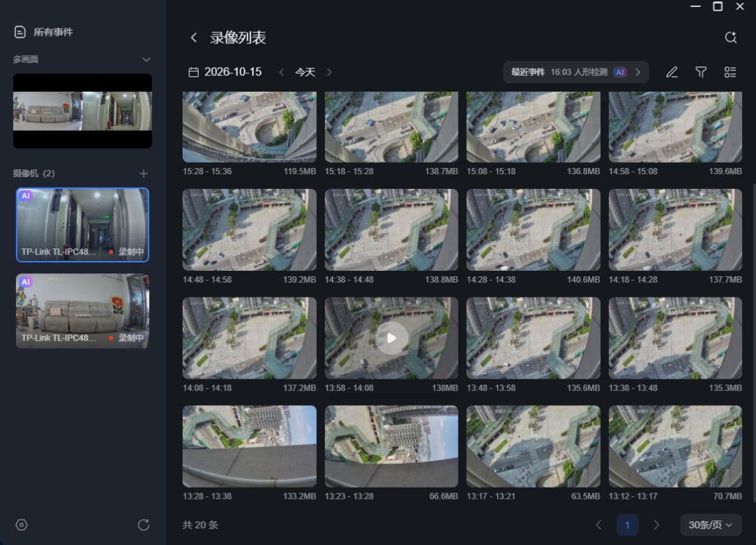Open the 13:48 - 13:58 recording thumbnail

coord(533,339)
